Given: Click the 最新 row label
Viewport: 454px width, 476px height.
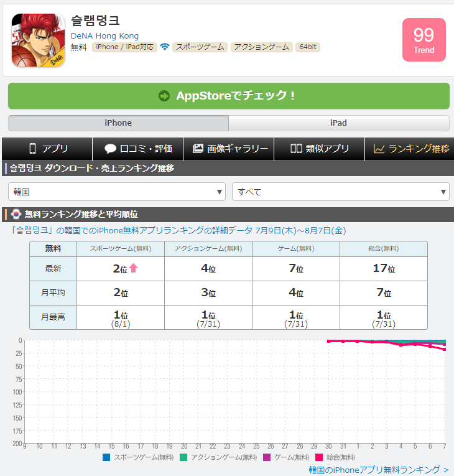Looking at the screenshot, I should pos(53,269).
